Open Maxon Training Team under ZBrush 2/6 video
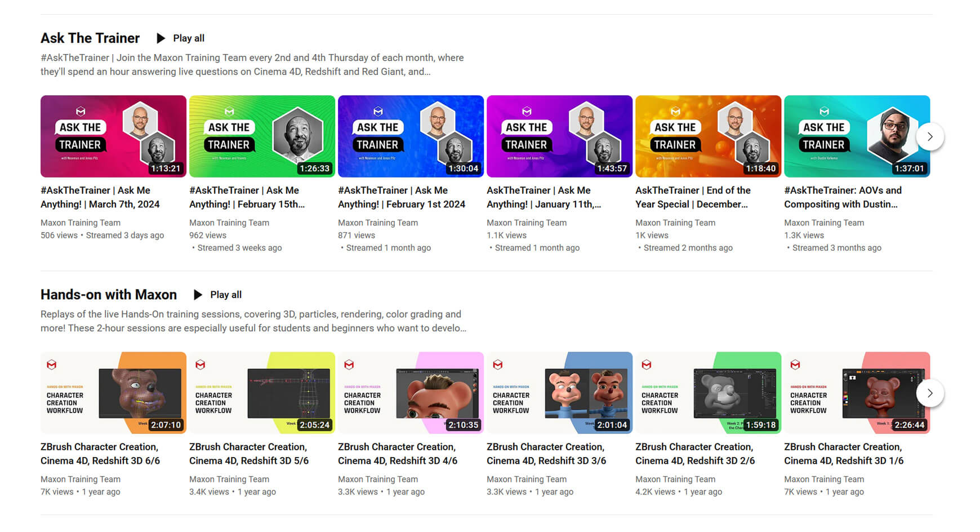The width and height of the screenshot is (980, 532). 675,479
